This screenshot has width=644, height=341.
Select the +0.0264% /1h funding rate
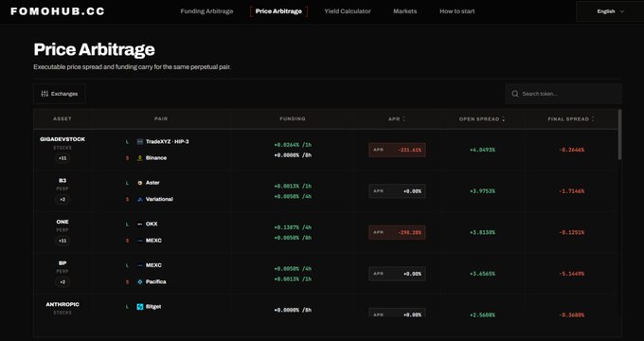pos(293,145)
